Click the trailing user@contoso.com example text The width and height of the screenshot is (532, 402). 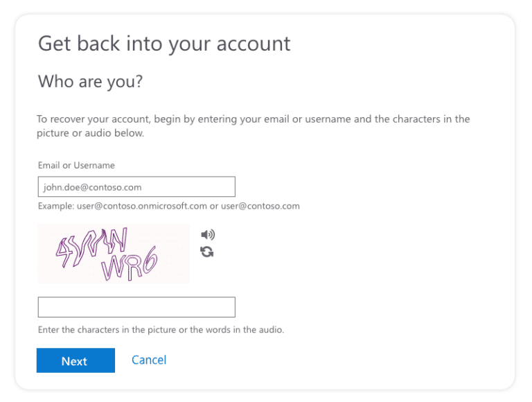pos(260,206)
